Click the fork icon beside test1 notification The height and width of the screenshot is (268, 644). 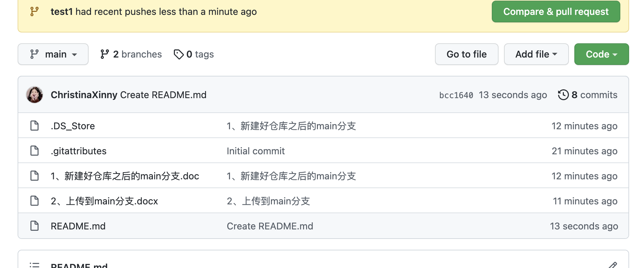coord(33,11)
